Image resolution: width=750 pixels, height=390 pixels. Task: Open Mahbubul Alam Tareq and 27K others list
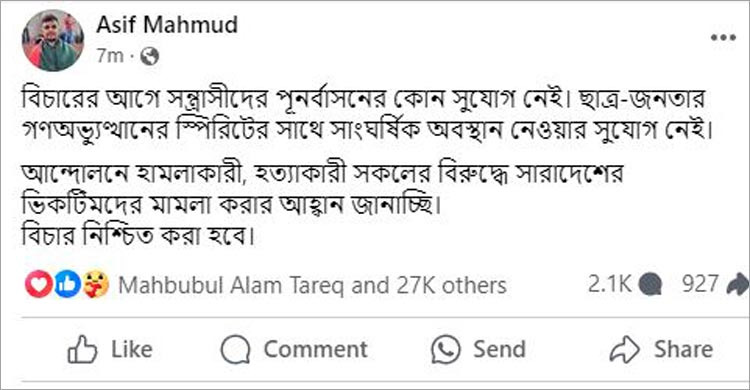pyautogui.click(x=312, y=286)
